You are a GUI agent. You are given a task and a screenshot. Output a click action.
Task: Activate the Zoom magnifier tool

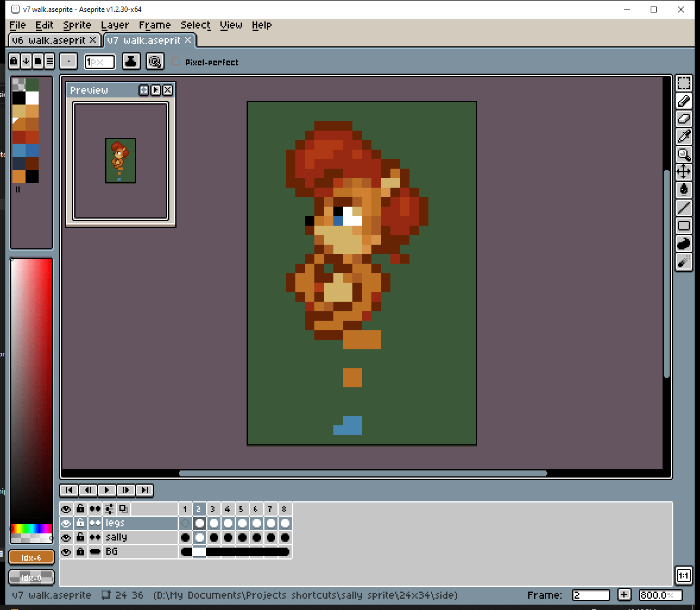(x=684, y=154)
